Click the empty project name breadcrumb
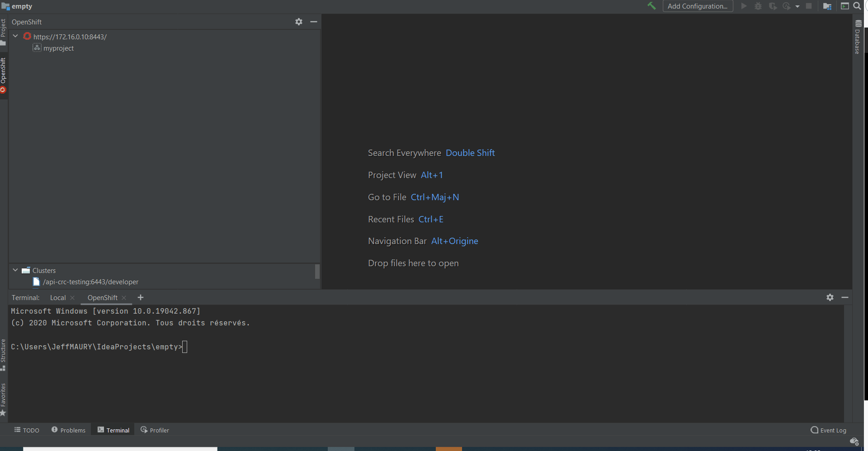868x451 pixels. coord(22,6)
